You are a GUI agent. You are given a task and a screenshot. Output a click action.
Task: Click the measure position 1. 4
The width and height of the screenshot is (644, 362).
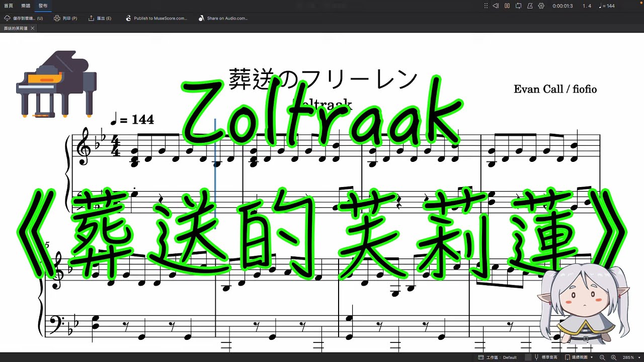point(587,6)
